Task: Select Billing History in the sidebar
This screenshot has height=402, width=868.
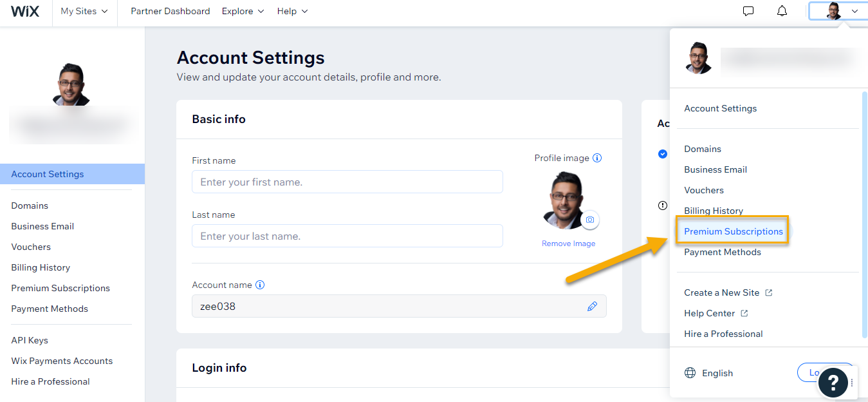Action: pos(41,267)
